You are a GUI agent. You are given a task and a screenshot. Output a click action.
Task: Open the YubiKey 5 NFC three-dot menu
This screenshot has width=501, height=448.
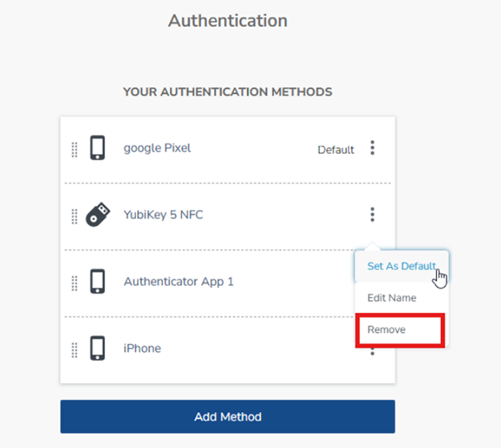[x=372, y=215]
